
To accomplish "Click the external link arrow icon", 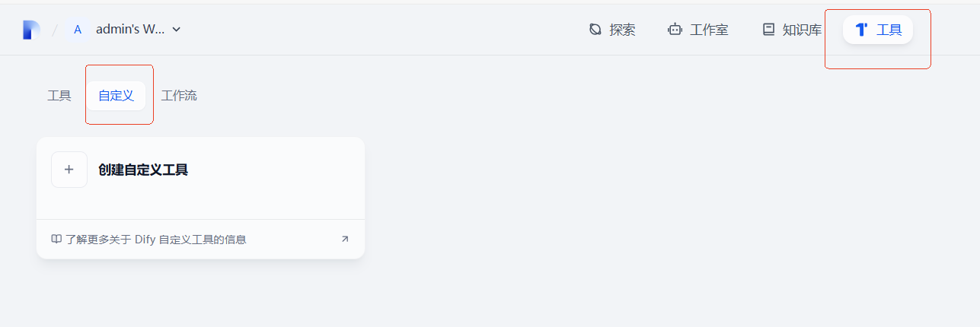I will click(344, 240).
